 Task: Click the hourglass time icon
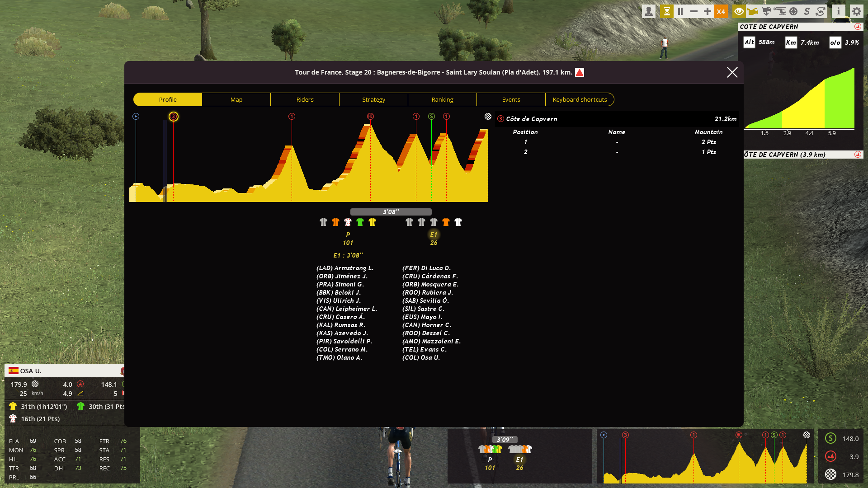666,11
